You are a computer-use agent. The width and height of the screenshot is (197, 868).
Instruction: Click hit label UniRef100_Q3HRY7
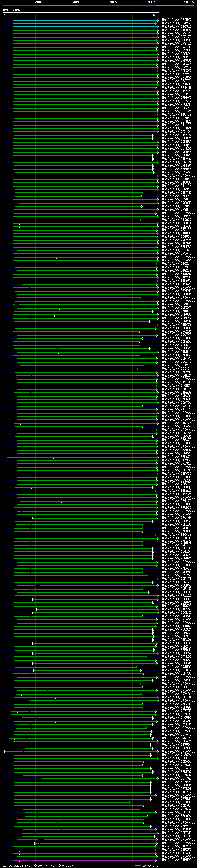click(176, 98)
